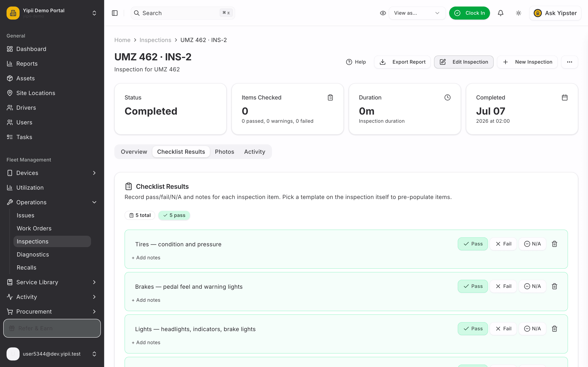Switch theme using the sun icon
Image resolution: width=588 pixels, height=367 pixels.
click(519, 13)
